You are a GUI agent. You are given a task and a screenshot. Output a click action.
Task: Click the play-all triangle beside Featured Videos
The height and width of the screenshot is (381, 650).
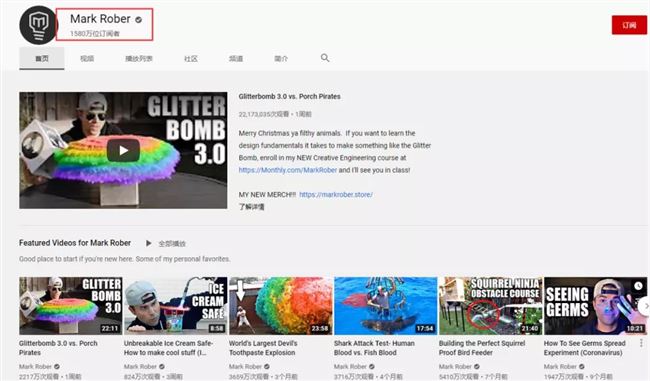148,243
